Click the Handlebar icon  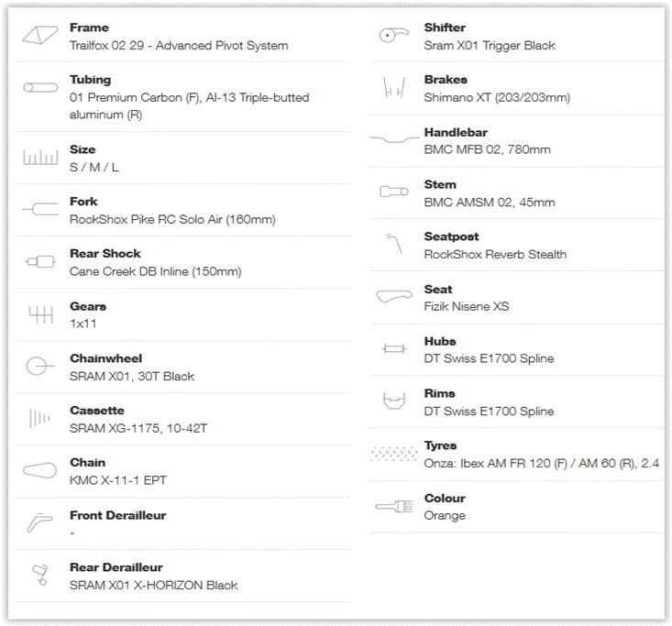[x=394, y=140]
